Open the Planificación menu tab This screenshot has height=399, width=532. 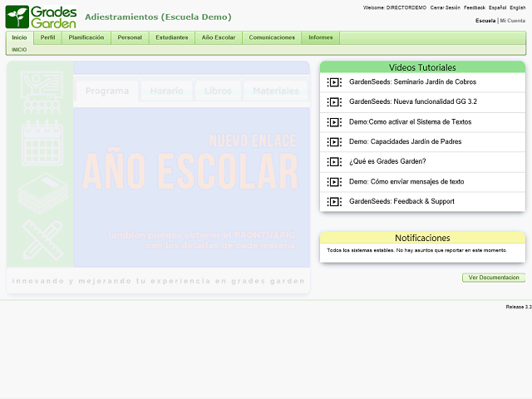click(86, 37)
